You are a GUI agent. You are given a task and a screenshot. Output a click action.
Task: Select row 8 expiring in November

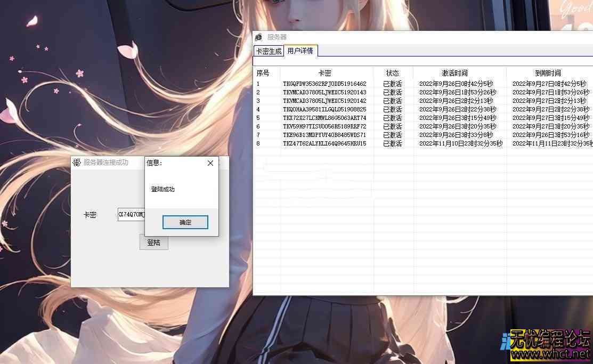pos(327,143)
